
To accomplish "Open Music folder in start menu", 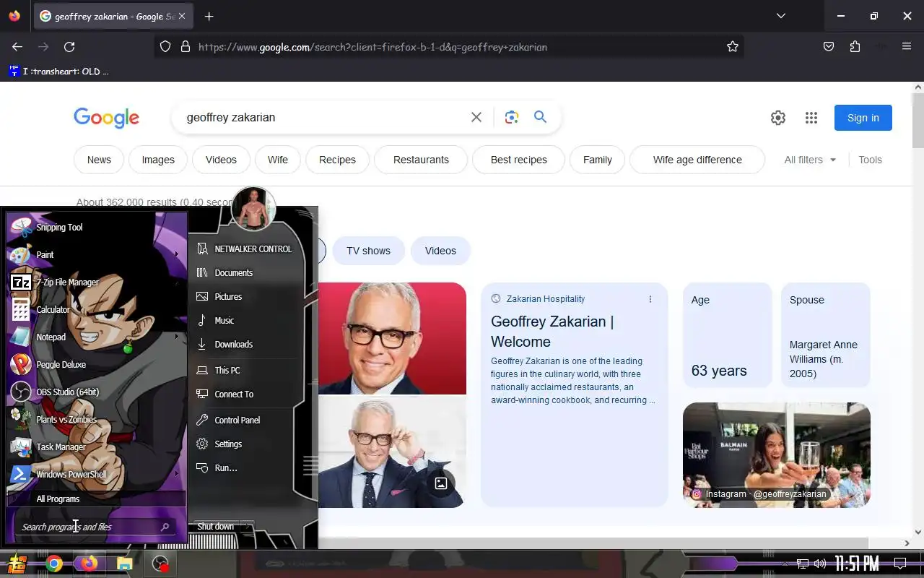I will [x=244, y=320].
